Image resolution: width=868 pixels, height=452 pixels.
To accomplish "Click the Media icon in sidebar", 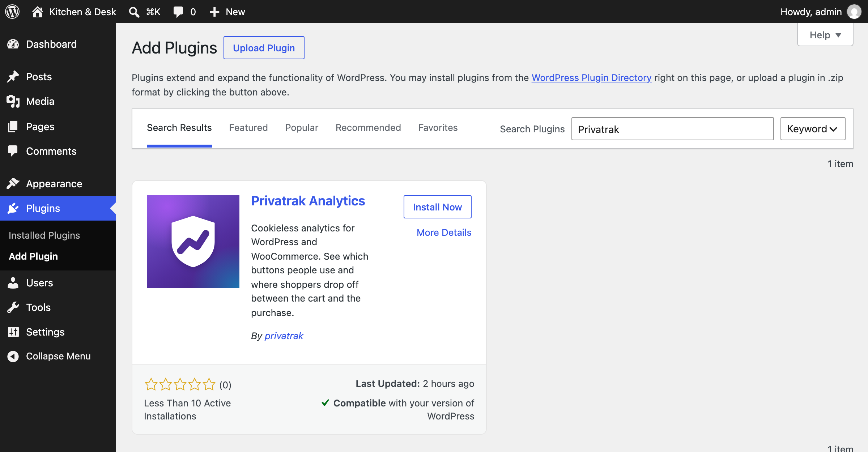I will point(13,101).
